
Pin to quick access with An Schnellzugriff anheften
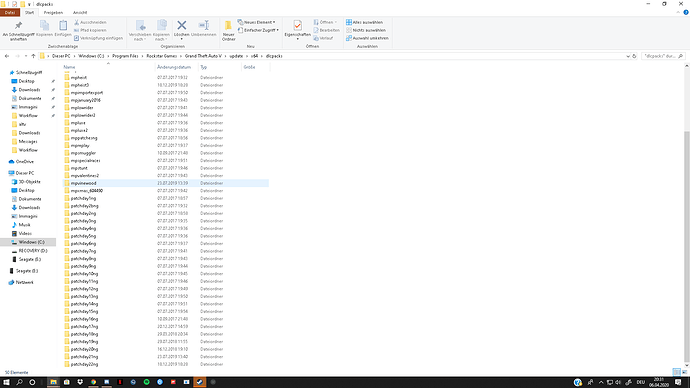(x=18, y=31)
